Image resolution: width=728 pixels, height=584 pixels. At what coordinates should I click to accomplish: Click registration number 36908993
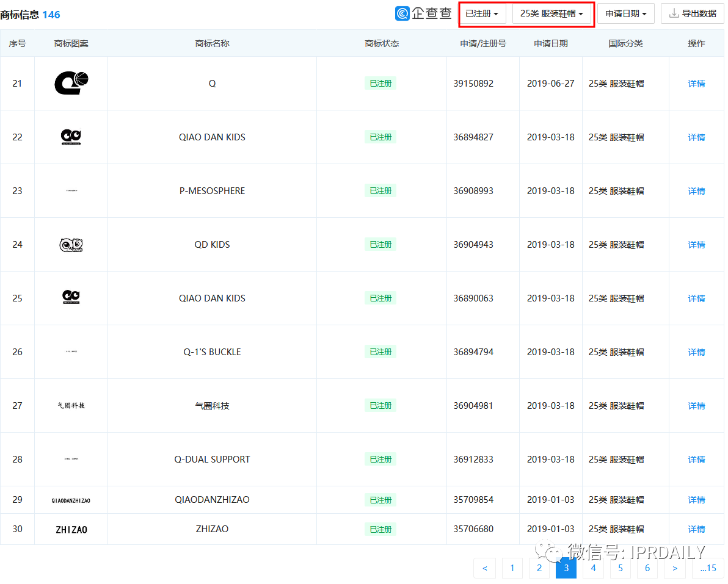tap(473, 190)
